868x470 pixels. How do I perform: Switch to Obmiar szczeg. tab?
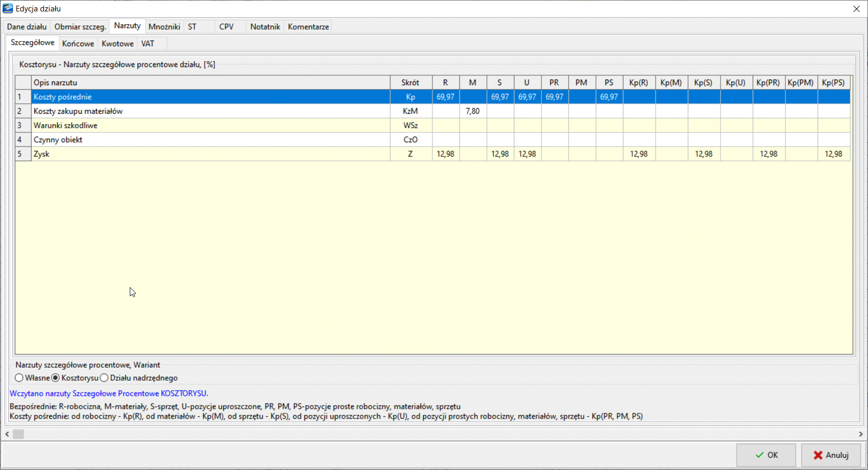tap(80, 26)
